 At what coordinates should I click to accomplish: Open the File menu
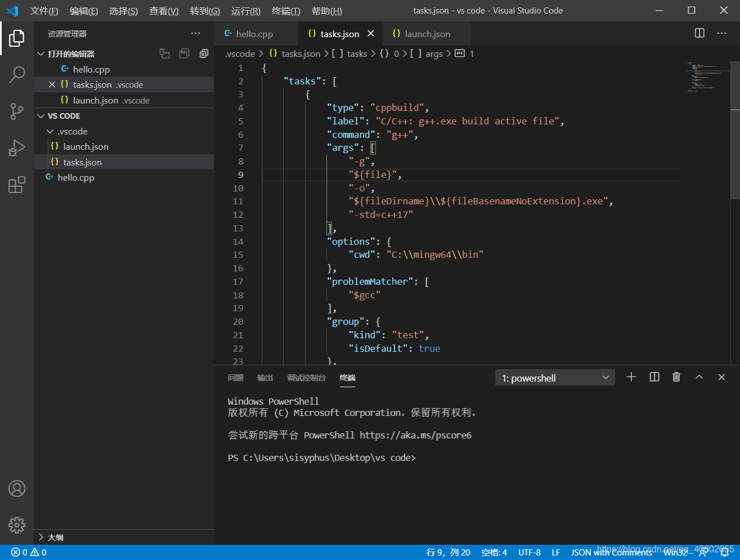pos(44,11)
